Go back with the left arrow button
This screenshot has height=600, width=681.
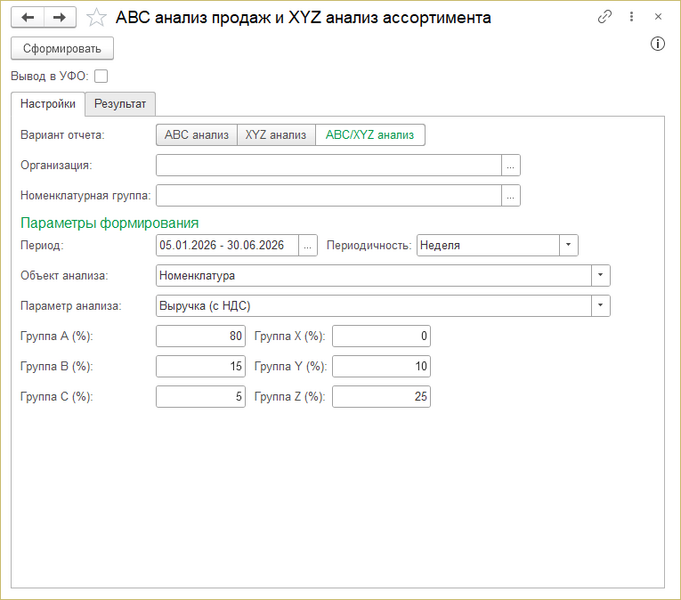28,17
